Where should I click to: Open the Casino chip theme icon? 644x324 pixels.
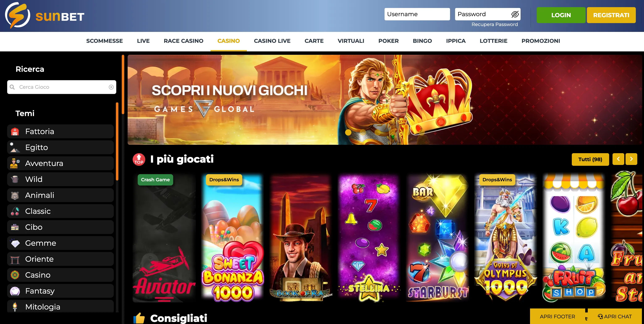click(x=15, y=275)
